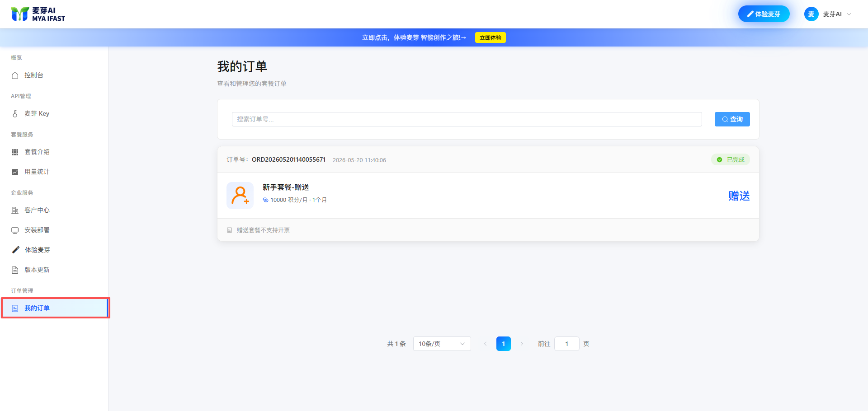Open 客户中心 menu item

coord(54,210)
